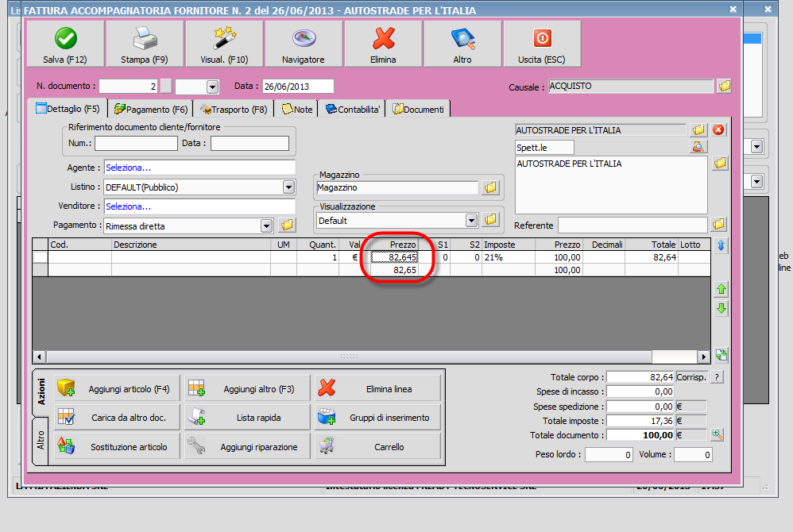Click the Salva (F12) green checkmark button
Image resolution: width=793 pixels, height=532 pixels.
[x=65, y=44]
